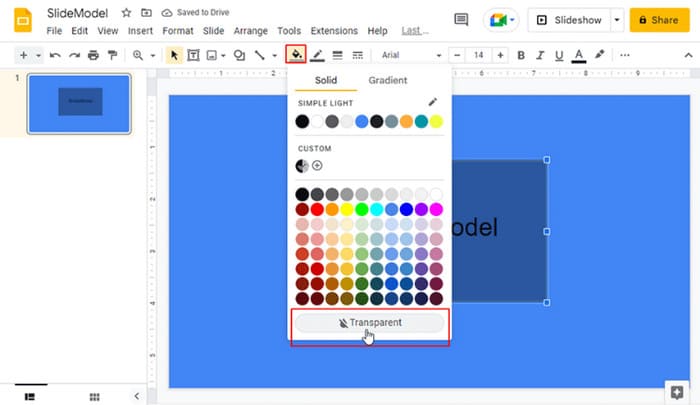This screenshot has height=405, width=700.
Task: Click the highlight color marker
Action: point(600,54)
